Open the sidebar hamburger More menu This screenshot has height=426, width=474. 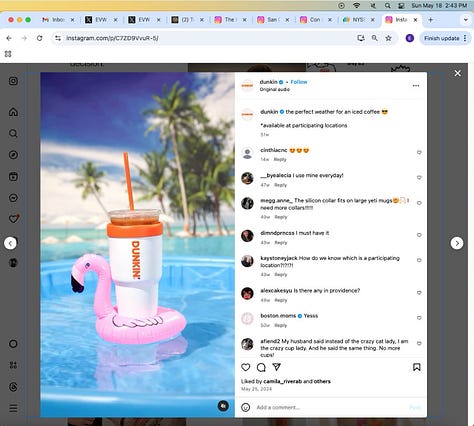point(13,408)
